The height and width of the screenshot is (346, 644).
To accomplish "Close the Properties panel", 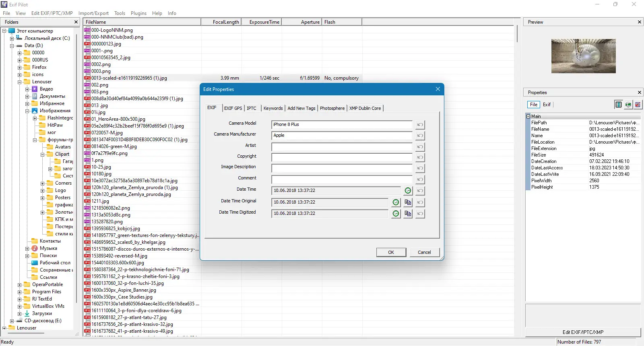I will pyautogui.click(x=640, y=93).
